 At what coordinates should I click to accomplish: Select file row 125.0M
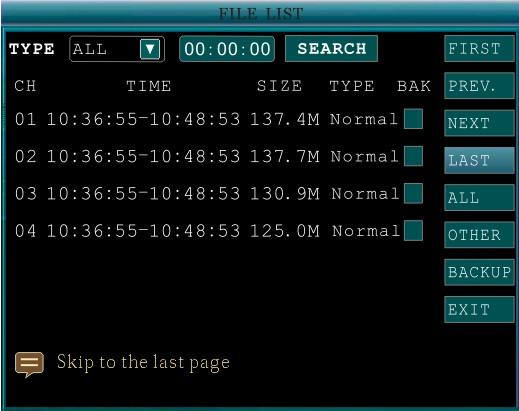(219, 231)
